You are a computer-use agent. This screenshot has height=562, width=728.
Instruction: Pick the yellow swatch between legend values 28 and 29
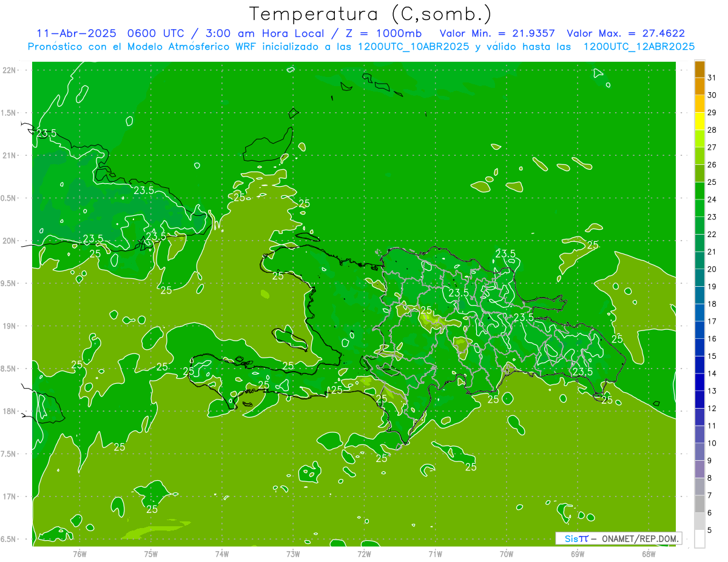[x=699, y=121]
